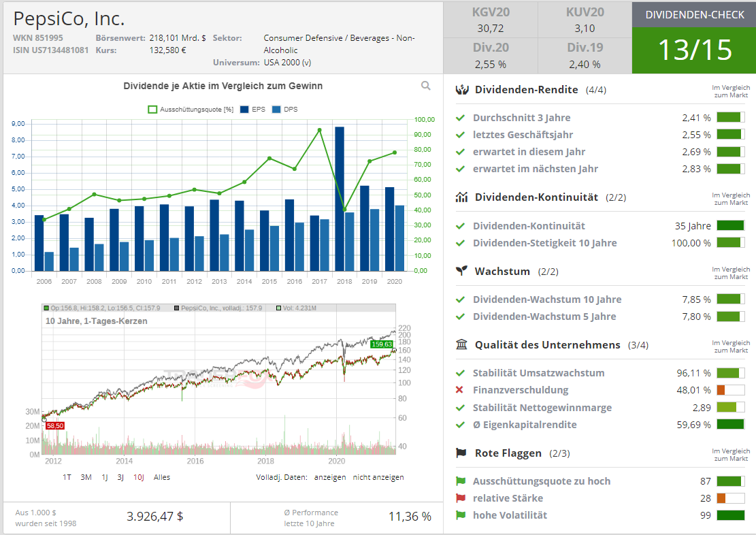Click the Wachstum seedling icon

point(462,271)
